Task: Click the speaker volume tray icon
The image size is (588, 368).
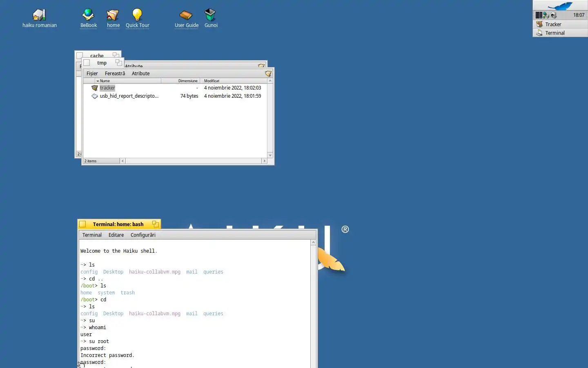Action: point(554,15)
